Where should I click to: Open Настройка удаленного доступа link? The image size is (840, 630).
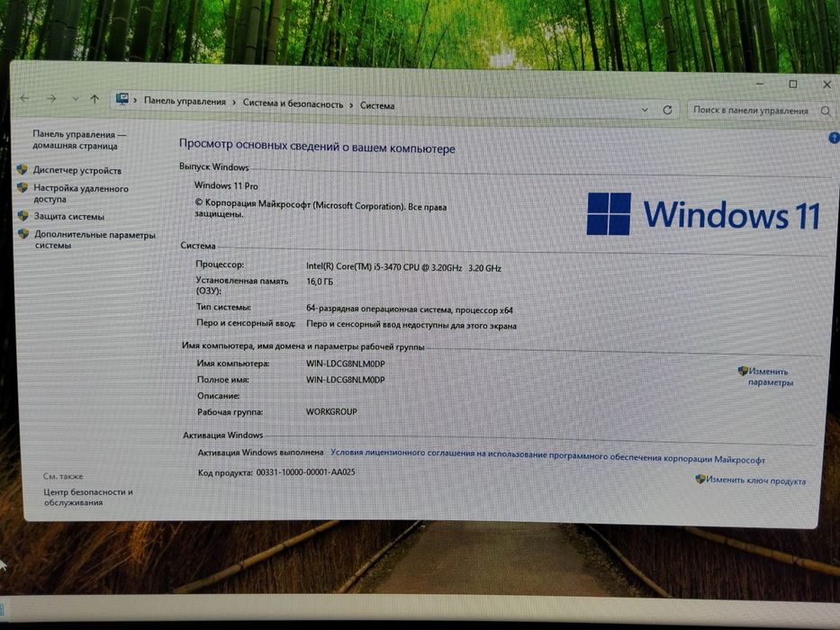[x=81, y=193]
